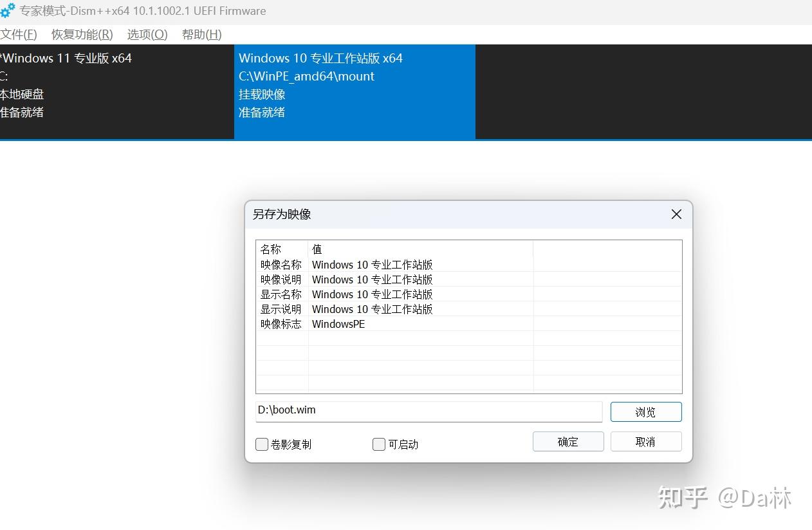Click the 映像名称 value Windows 10 专业工作站版
Screen dimensions: 812x530
click(x=373, y=265)
